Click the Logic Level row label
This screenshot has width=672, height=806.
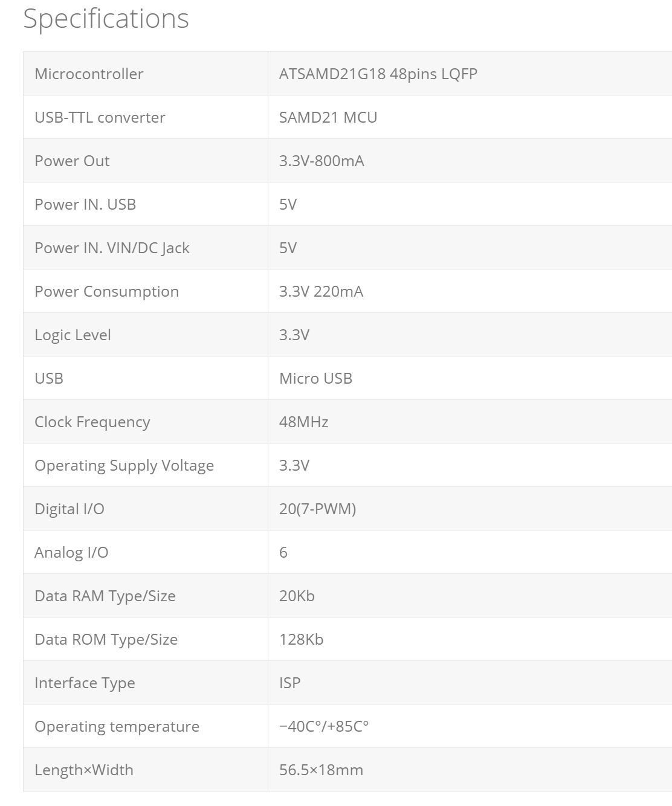tap(73, 335)
